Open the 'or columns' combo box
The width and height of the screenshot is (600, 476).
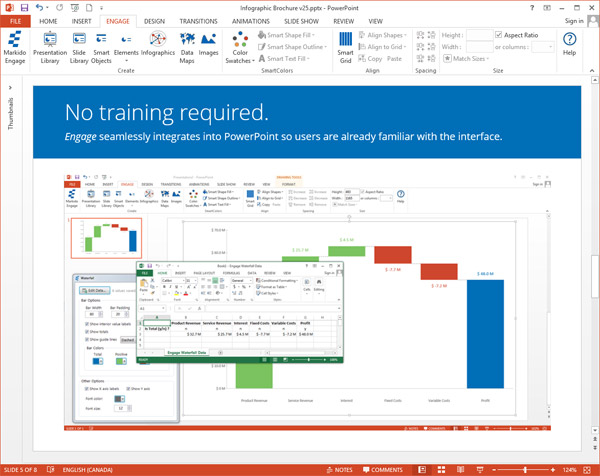point(543,47)
